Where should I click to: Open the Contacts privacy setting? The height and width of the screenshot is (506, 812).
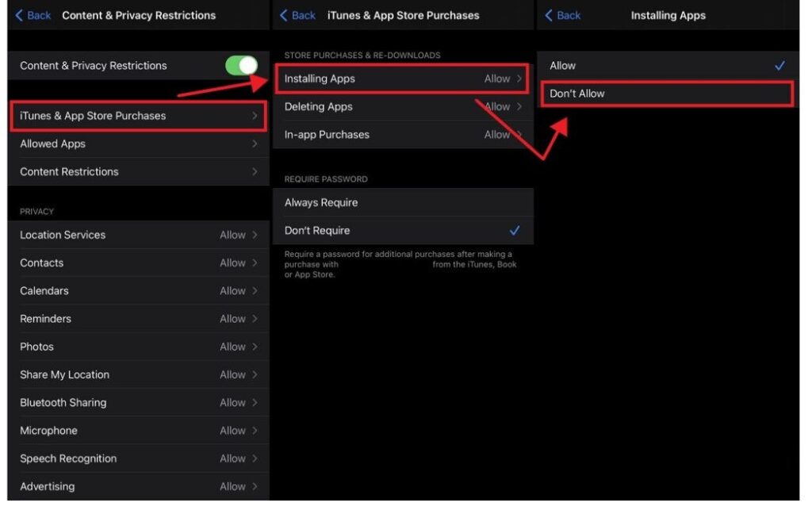coord(138,263)
